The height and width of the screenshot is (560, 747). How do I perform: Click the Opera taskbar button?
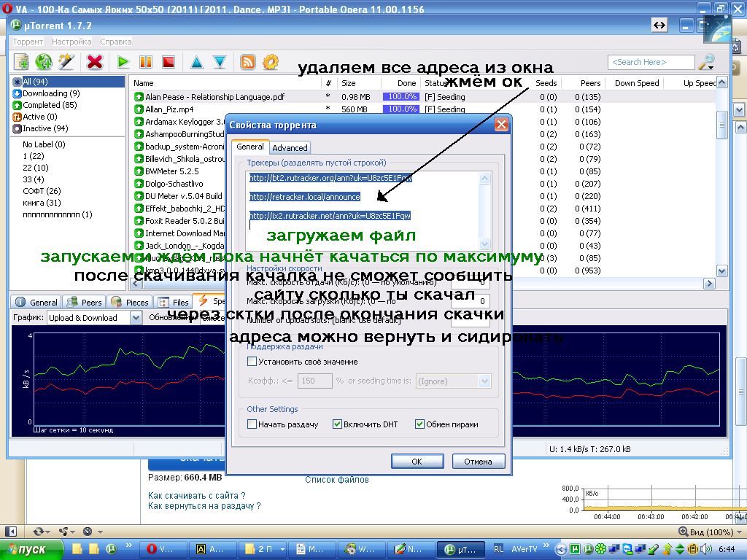tap(161, 549)
